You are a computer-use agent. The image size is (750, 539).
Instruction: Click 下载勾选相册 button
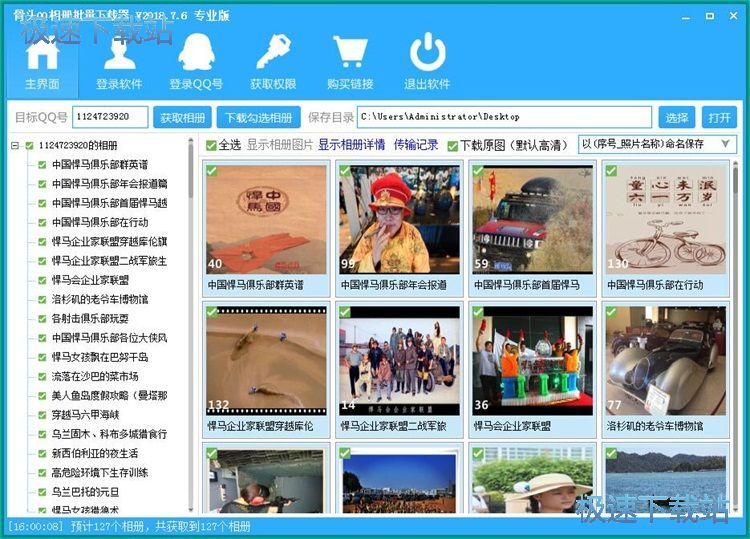(259, 117)
